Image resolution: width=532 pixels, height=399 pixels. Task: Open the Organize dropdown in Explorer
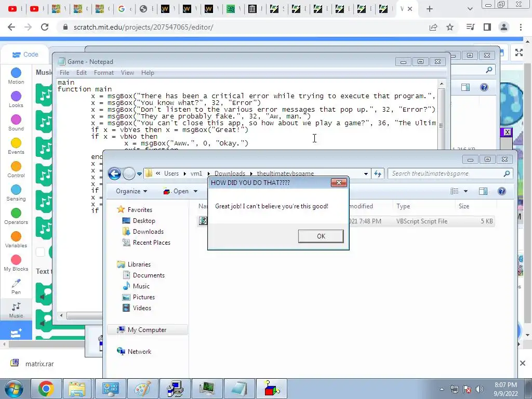[x=131, y=191]
